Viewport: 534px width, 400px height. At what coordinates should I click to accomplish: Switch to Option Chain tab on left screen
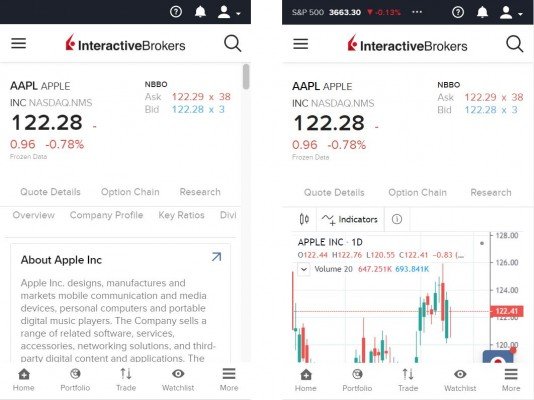pos(130,192)
